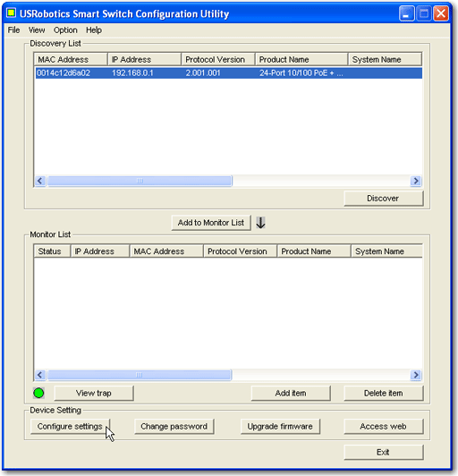This screenshot has width=458, height=476.
Task: Click Discovery List scroll right arrow
Action: 416,181
